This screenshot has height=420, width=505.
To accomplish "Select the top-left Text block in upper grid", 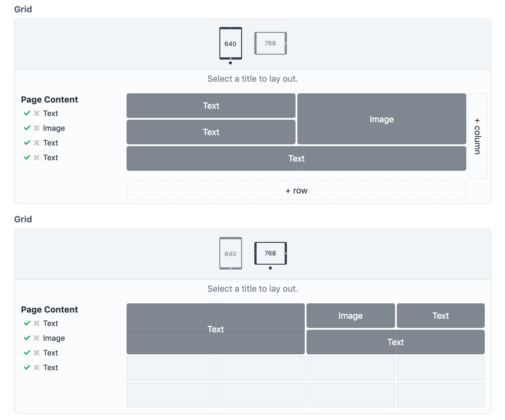I will (211, 106).
